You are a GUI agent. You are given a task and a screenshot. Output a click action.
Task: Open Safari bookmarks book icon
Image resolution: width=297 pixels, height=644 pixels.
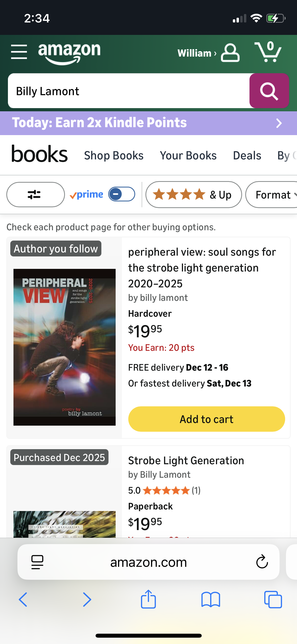(210, 599)
